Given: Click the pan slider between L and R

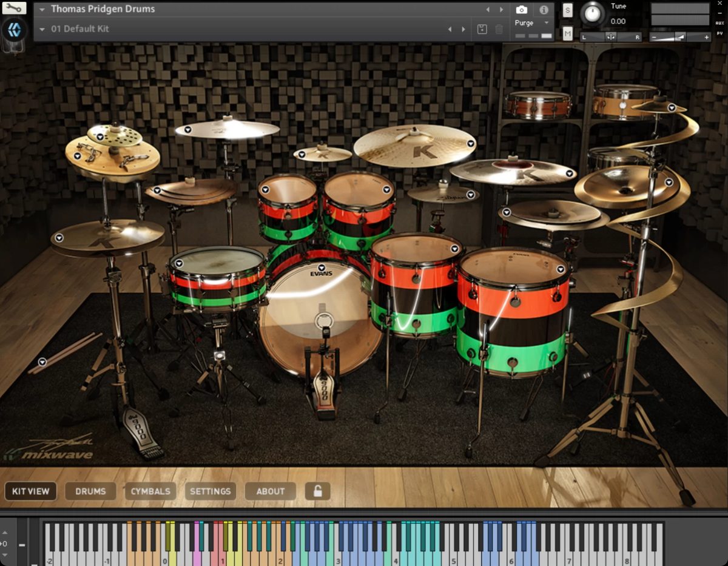Looking at the screenshot, I should point(611,37).
